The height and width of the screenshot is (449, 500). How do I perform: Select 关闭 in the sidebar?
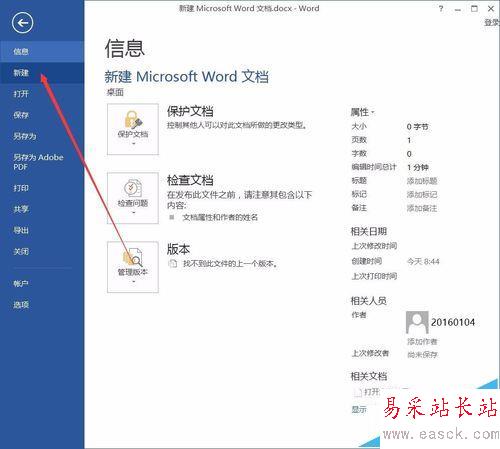click(42, 251)
